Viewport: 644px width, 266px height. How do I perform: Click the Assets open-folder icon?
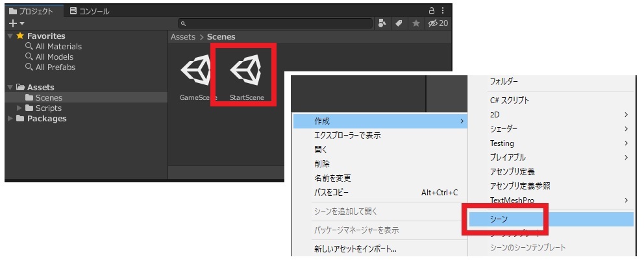20,88
